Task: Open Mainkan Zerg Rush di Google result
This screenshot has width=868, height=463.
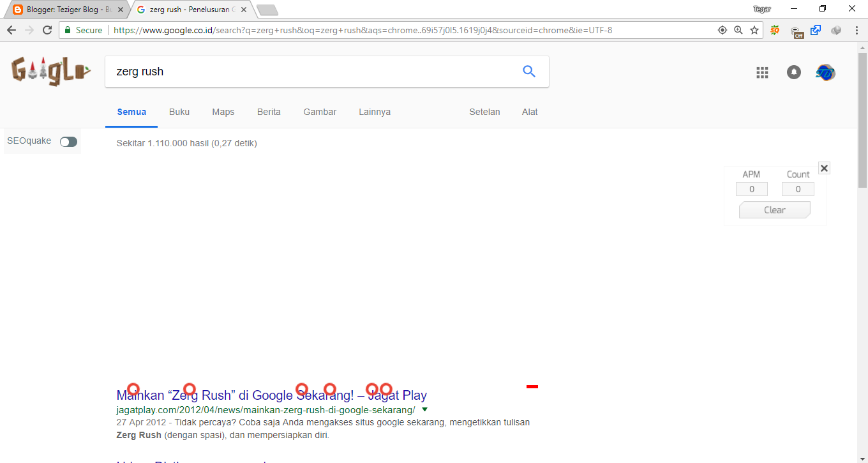Action: click(x=272, y=395)
